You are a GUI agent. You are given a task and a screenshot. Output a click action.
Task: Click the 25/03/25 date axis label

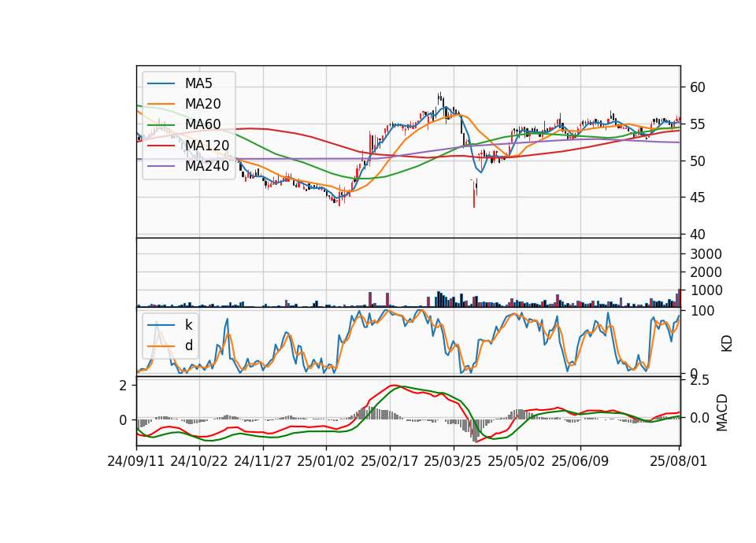tap(453, 462)
